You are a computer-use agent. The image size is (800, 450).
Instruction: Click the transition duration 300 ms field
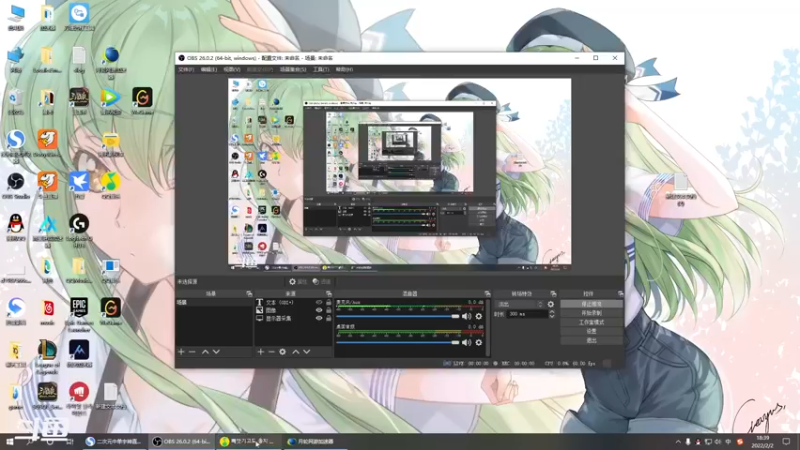[527, 314]
